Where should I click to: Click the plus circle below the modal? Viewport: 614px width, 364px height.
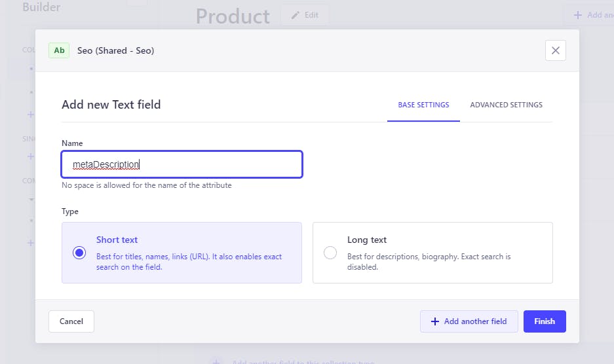point(215,361)
